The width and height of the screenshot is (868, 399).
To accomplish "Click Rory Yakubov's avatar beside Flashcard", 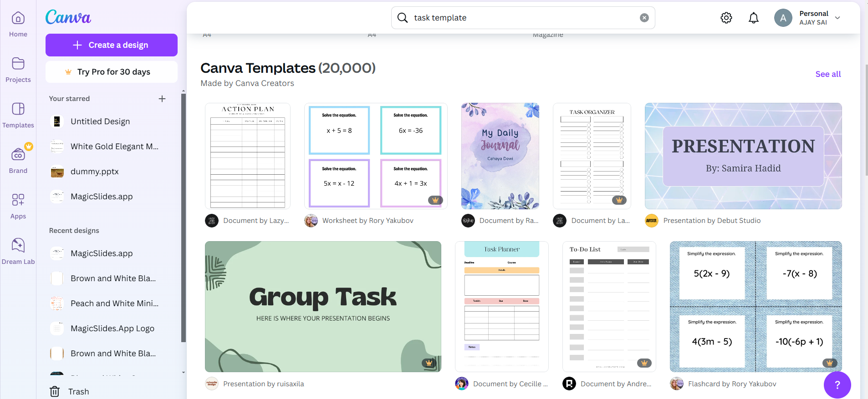I will point(677,384).
